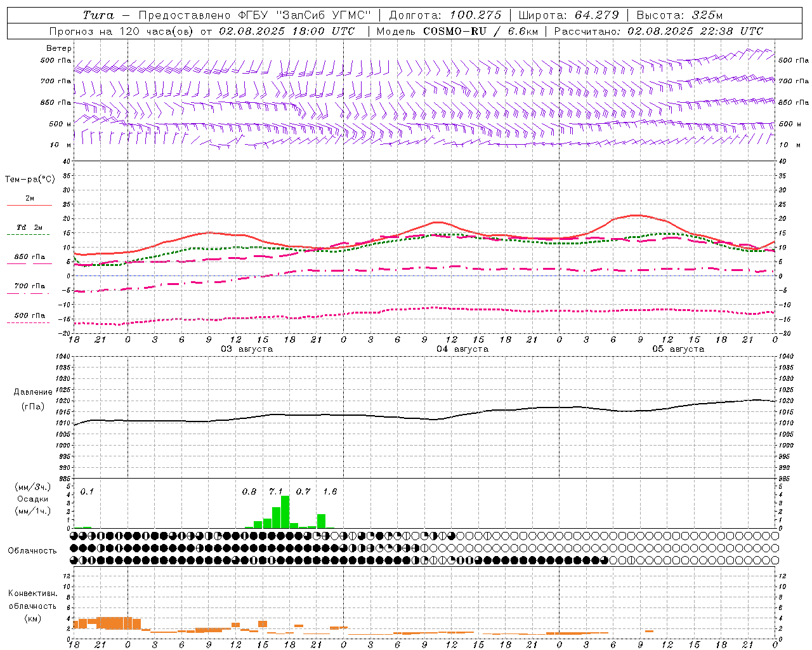Click the "40" value on left temperature axis
The image size is (812, 650).
[67, 161]
